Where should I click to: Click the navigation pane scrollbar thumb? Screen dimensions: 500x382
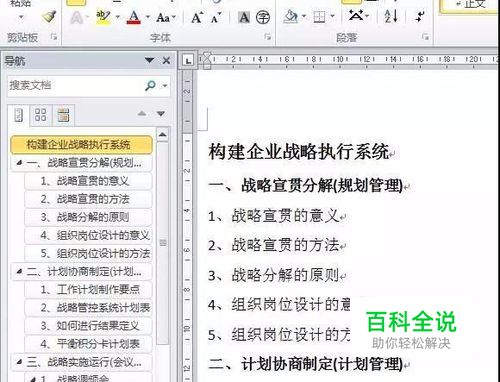[x=163, y=243]
